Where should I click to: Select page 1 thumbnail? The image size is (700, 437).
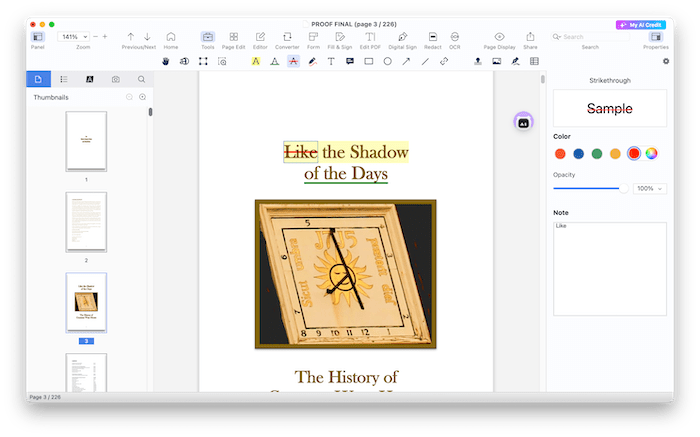click(x=86, y=141)
